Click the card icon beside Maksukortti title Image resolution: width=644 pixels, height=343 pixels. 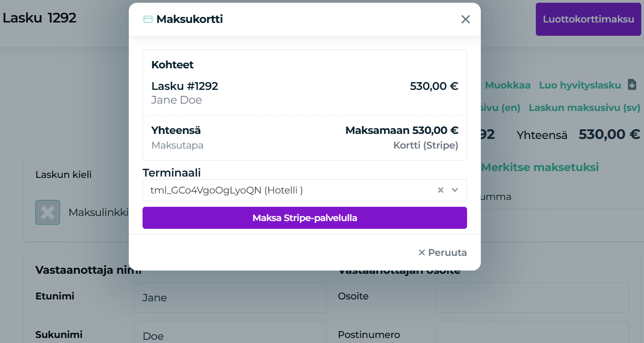coord(148,19)
